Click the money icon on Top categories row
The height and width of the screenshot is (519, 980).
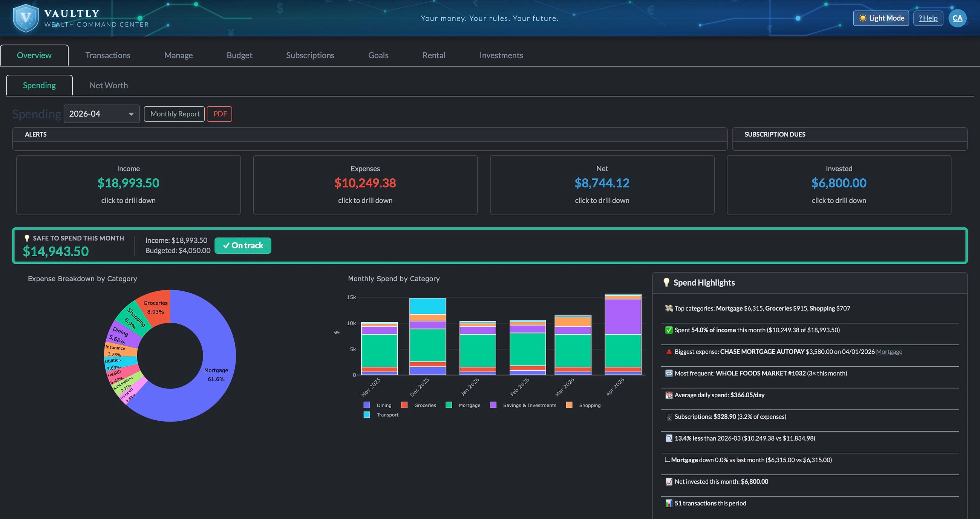[668, 308]
